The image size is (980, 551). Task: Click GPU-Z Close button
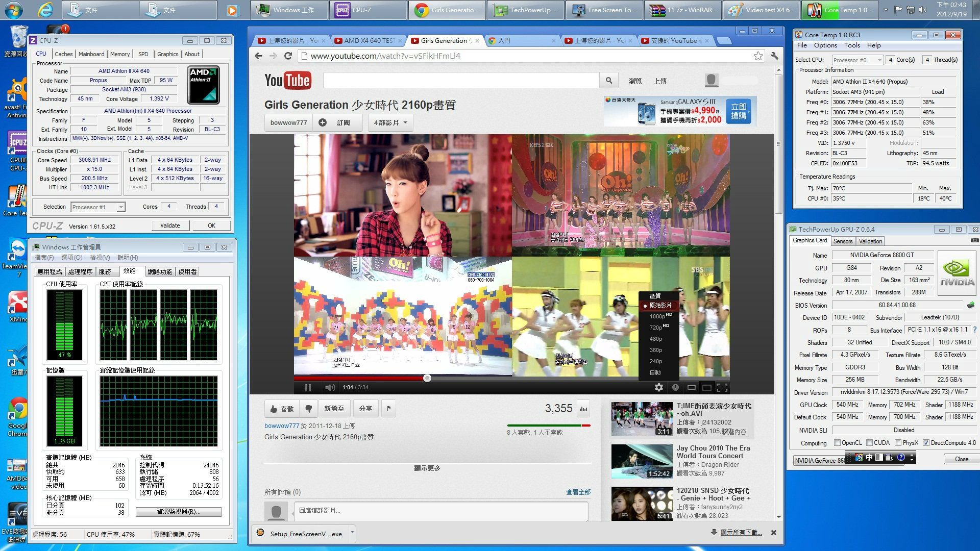(961, 459)
